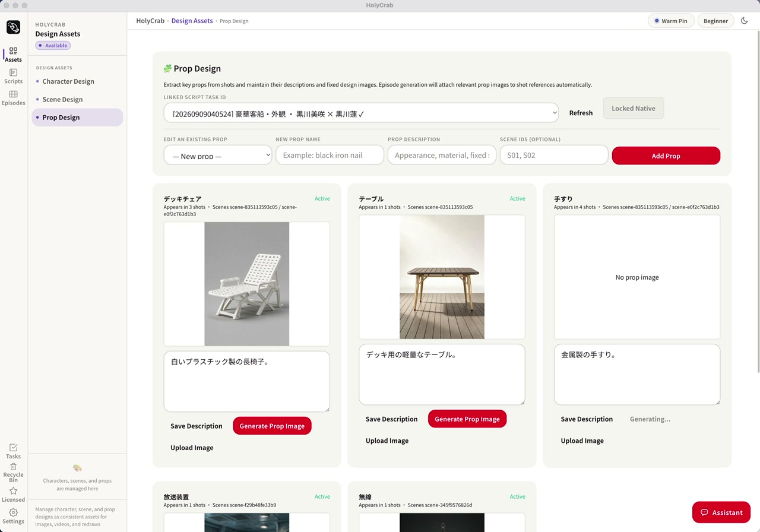Click the テーブル prop title
This screenshot has height=532, width=760.
point(372,199)
